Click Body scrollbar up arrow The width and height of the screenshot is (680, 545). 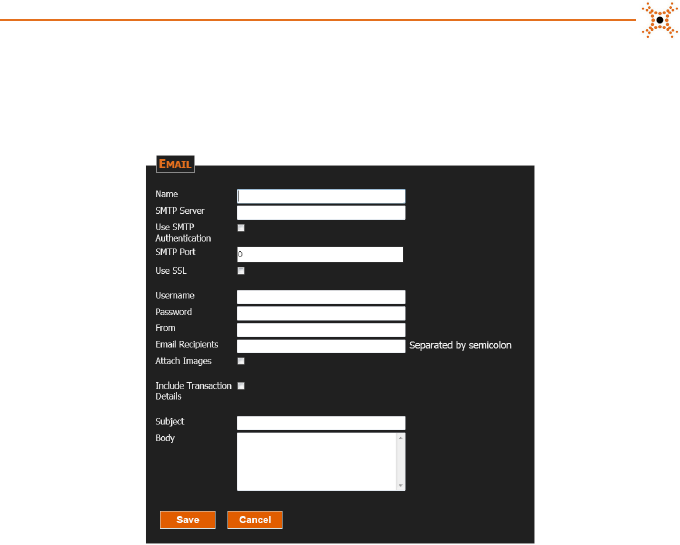pyautogui.click(x=401, y=438)
